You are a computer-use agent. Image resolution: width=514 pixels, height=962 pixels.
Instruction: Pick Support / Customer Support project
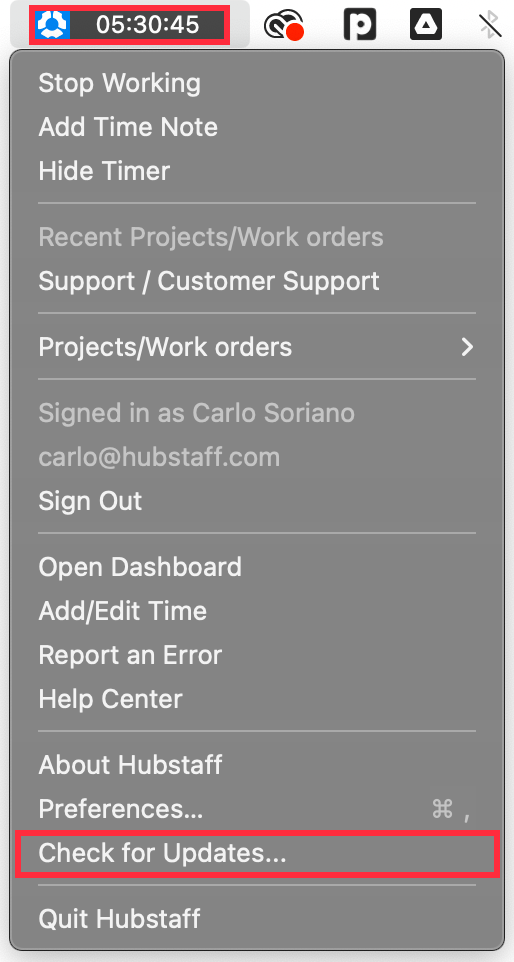click(x=257, y=281)
